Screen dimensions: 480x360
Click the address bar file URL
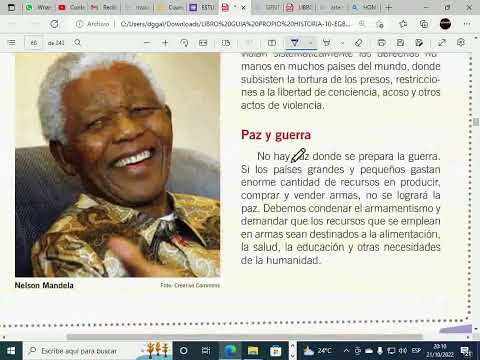235,24
